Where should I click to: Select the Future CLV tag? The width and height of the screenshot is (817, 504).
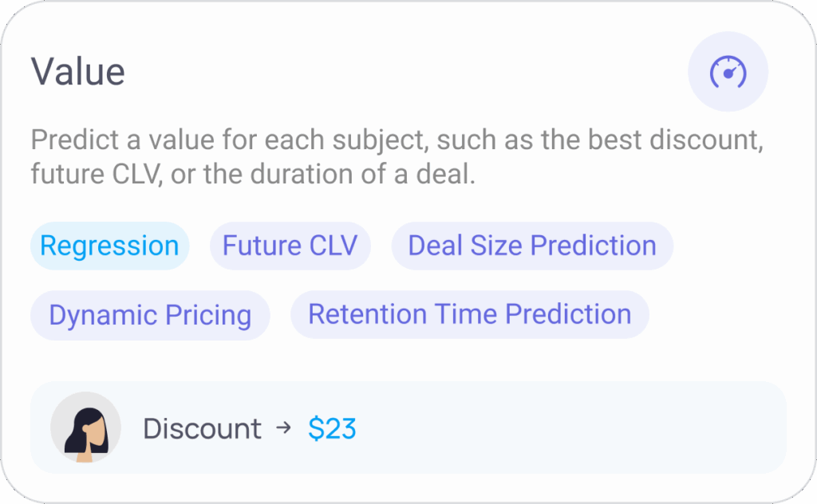[290, 246]
